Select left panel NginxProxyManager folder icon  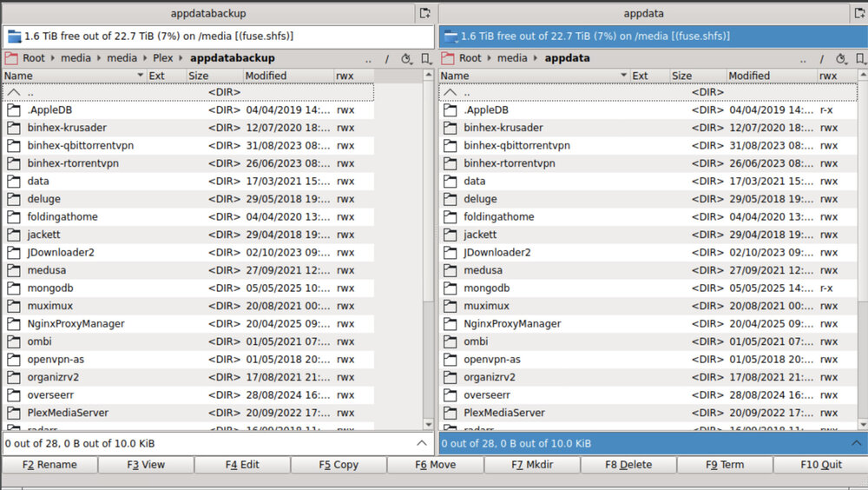(x=14, y=324)
